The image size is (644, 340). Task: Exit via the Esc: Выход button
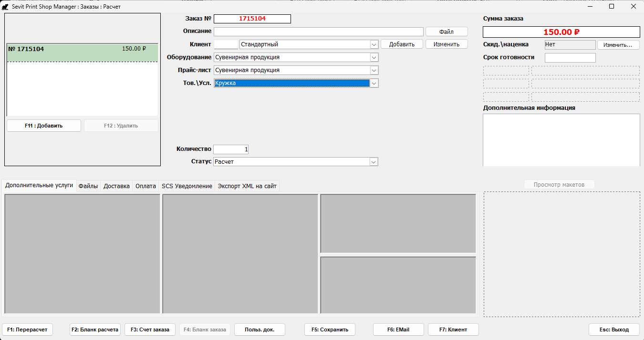click(x=614, y=329)
